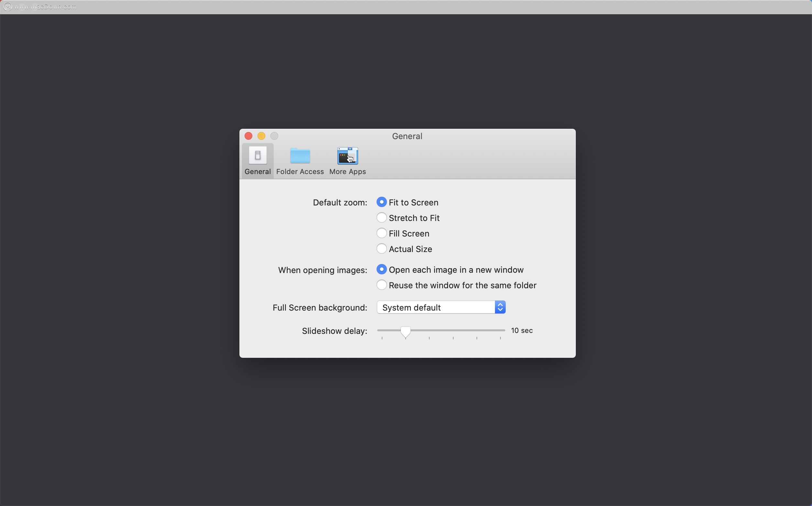Select reuse window for same folder
Viewport: 812px width, 506px height.
coord(381,285)
